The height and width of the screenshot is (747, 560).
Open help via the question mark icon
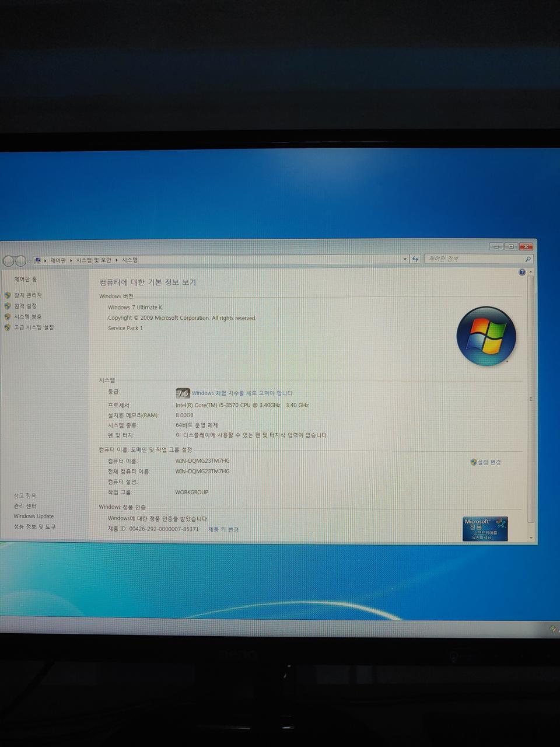tap(521, 272)
